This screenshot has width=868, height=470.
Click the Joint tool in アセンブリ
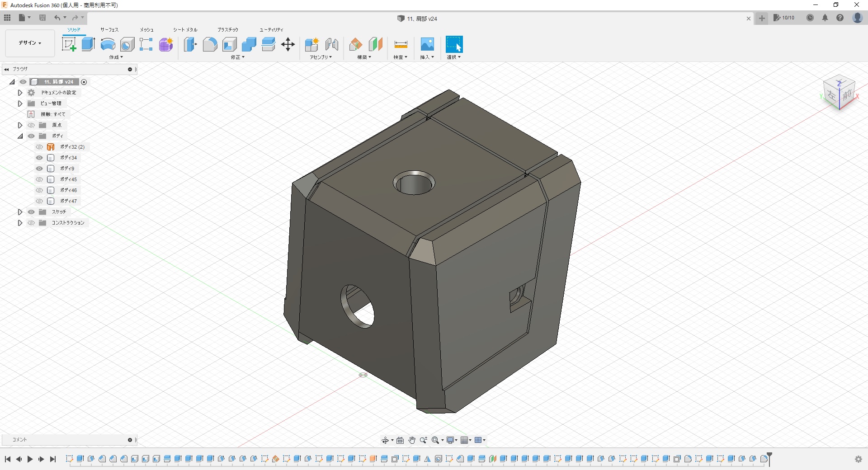pyautogui.click(x=332, y=44)
